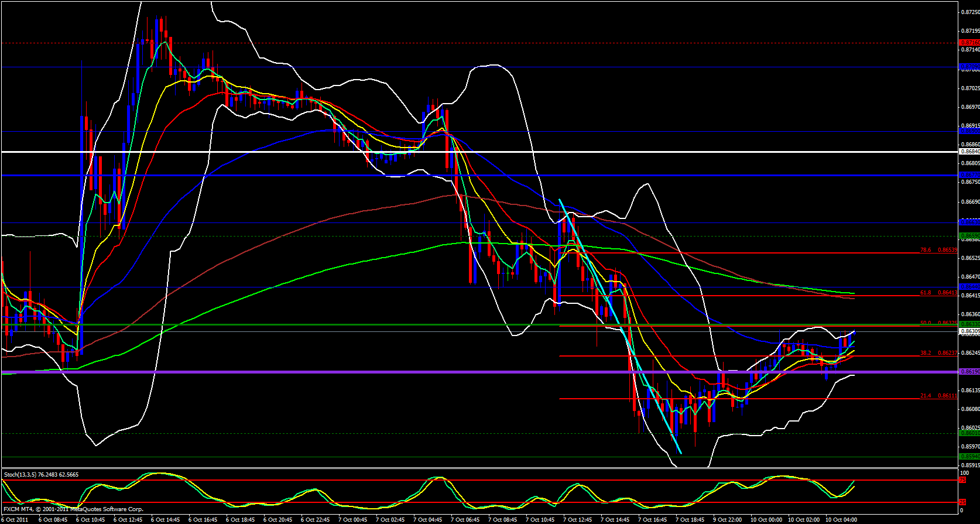Click the green 0.86010 price tag
The height and width of the screenshot is (524, 980).
pyautogui.click(x=969, y=433)
